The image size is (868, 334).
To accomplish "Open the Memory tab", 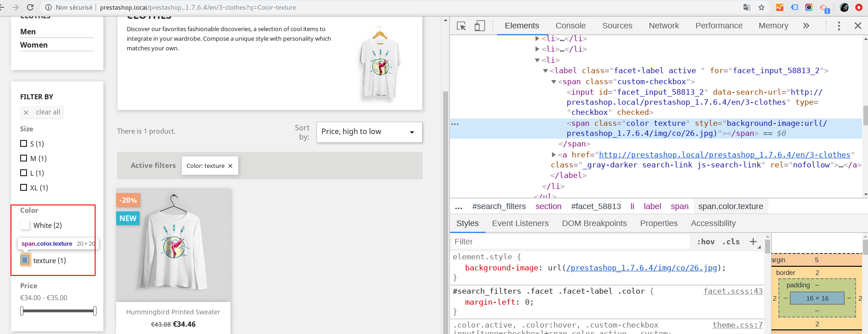I will [773, 26].
